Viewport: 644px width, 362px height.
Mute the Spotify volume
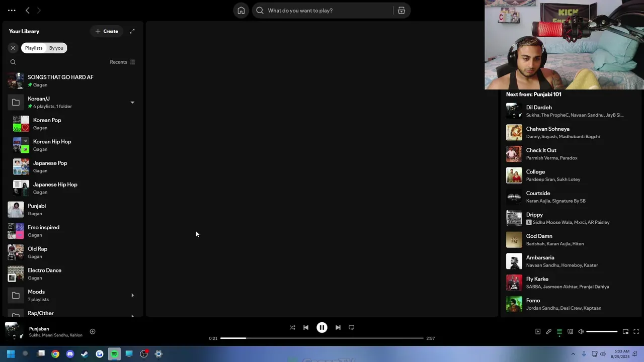(x=581, y=331)
